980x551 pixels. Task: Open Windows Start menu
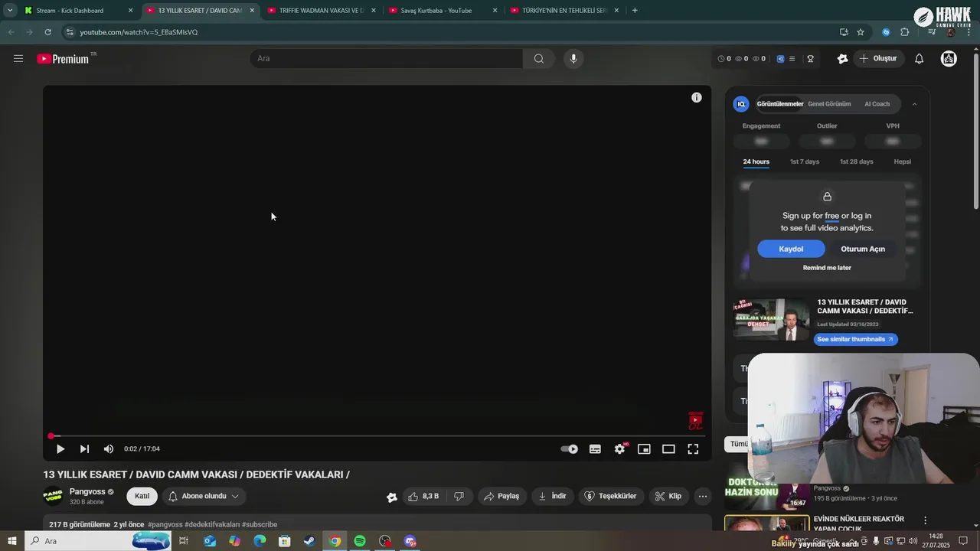click(x=12, y=541)
